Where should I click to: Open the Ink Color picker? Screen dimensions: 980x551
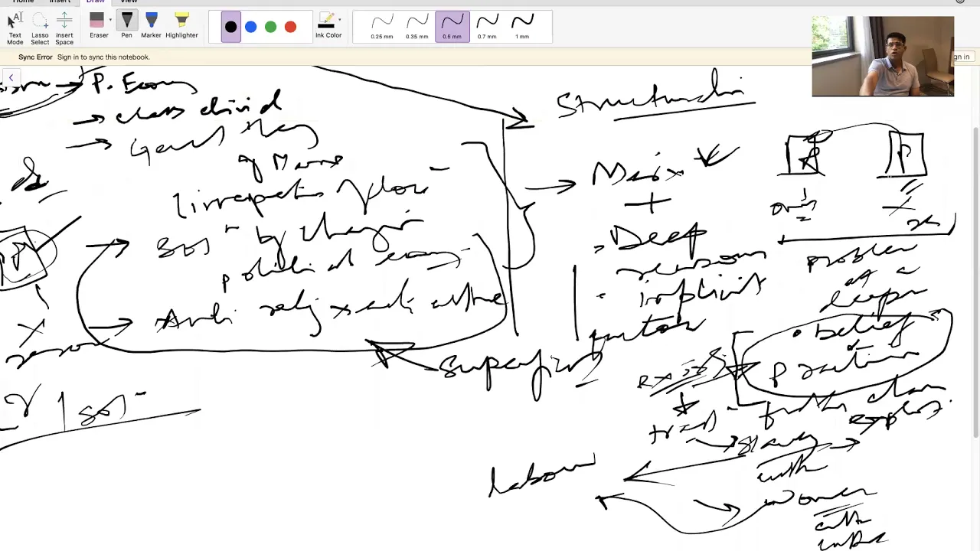tap(328, 26)
